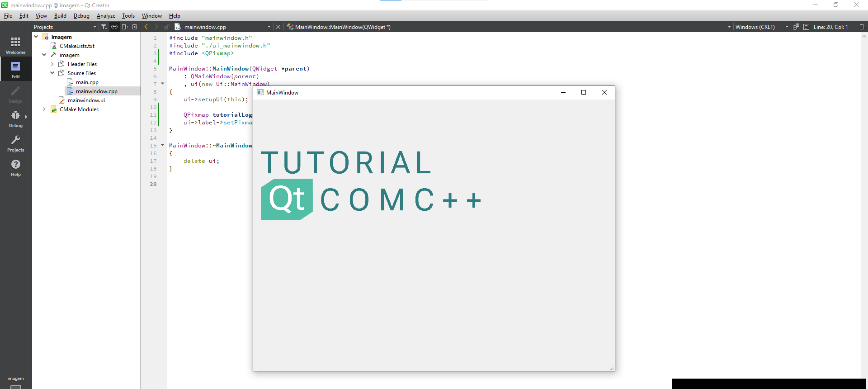Toggle synchronize with editor link button

coord(114,27)
